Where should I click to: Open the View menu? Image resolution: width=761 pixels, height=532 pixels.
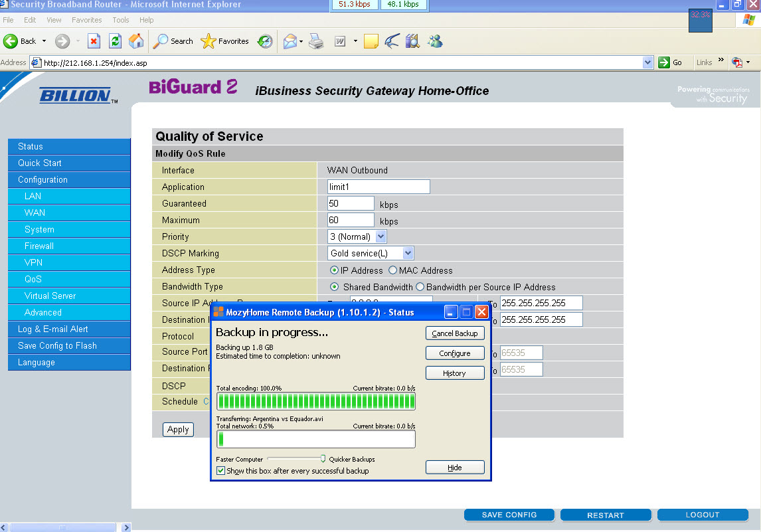(54, 20)
